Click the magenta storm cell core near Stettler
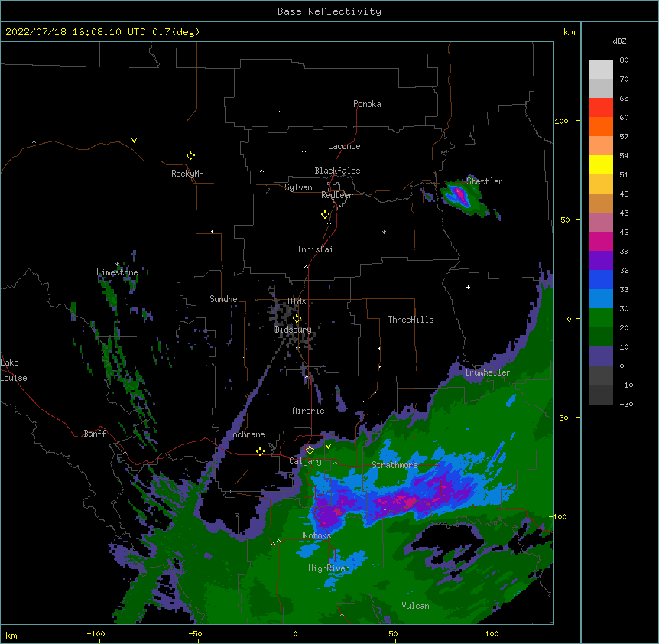Viewport: 659px width, 644px height. pos(459,194)
